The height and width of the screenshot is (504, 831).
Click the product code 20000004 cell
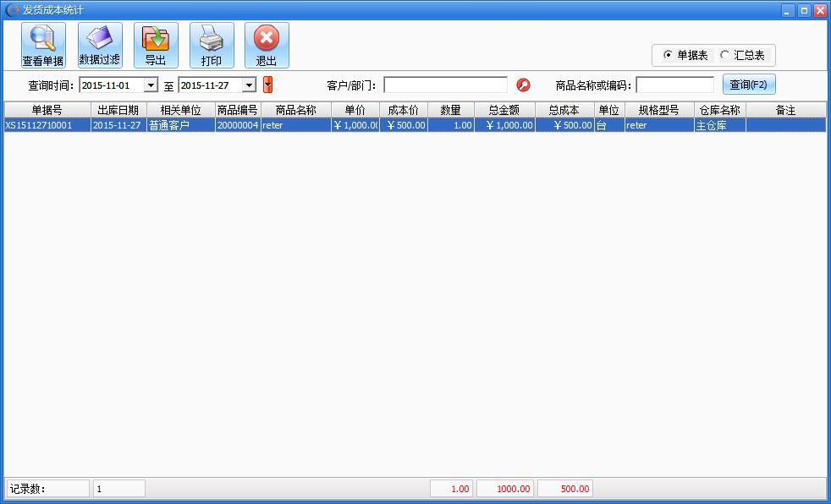pyautogui.click(x=238, y=125)
